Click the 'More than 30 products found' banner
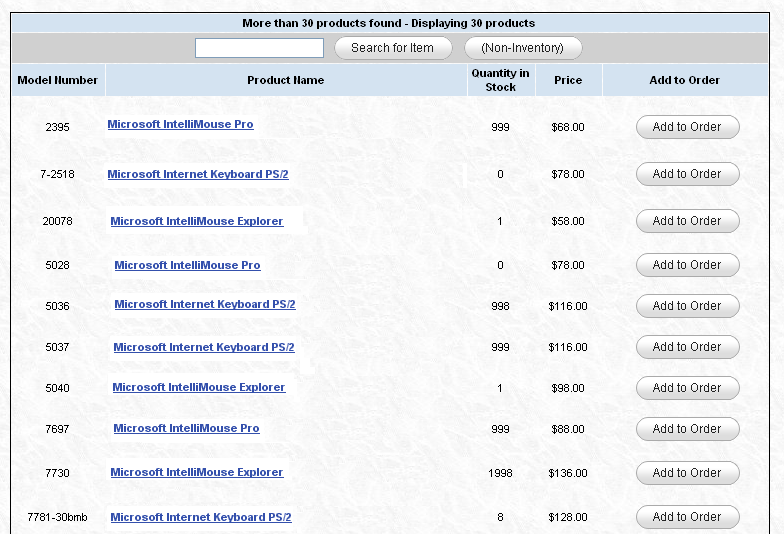The width and height of the screenshot is (784, 534). pos(389,23)
